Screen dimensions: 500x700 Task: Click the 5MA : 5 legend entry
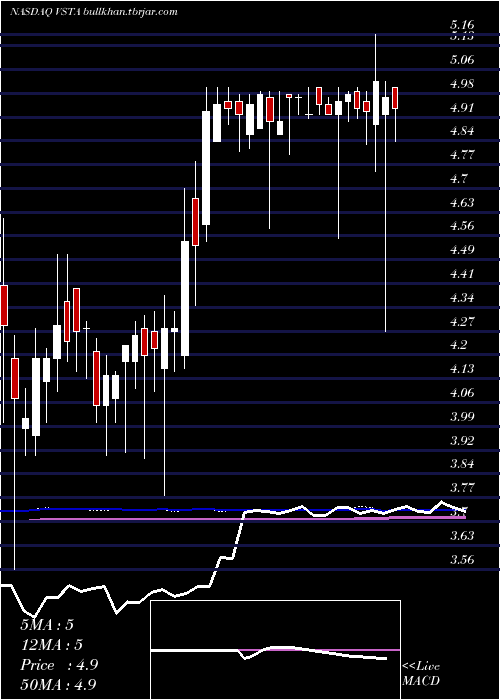click(47, 625)
